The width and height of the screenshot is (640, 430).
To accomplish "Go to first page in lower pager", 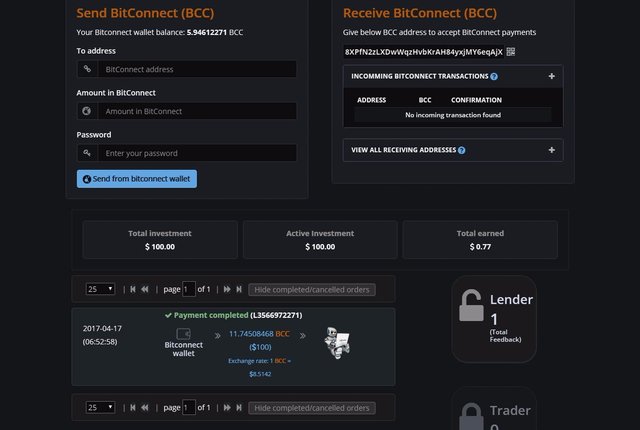I will 133,408.
